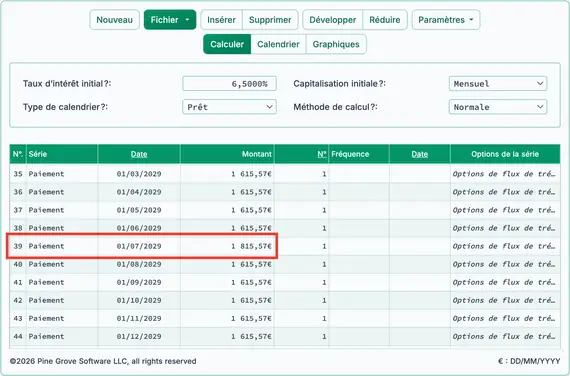Open the Paramètres dropdown menu
The height and width of the screenshot is (376, 570).
tap(446, 20)
